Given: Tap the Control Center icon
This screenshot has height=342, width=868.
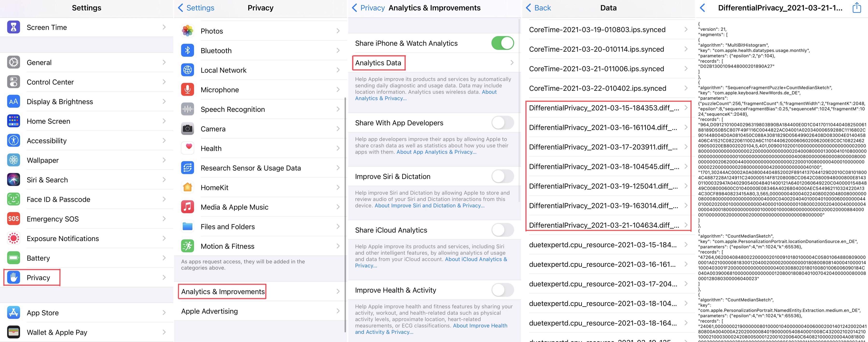Looking at the screenshot, I should point(14,82).
